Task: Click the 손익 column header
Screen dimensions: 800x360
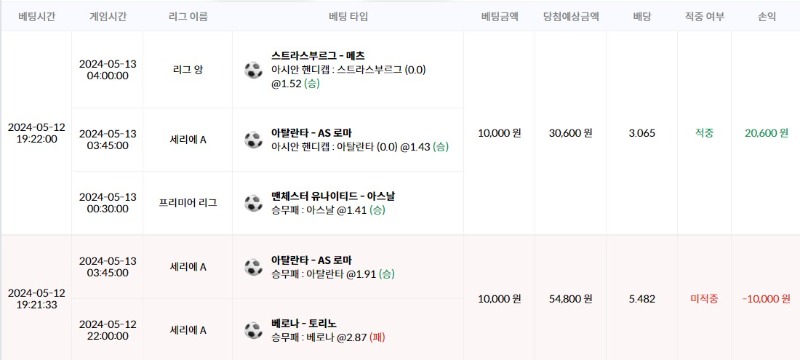Action: click(767, 16)
